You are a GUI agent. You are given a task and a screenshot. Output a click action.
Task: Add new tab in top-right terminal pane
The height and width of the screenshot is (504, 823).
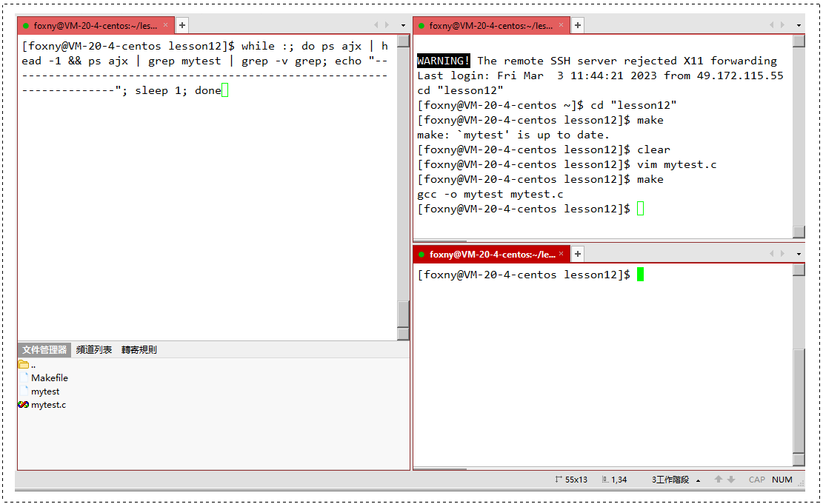tap(577, 25)
